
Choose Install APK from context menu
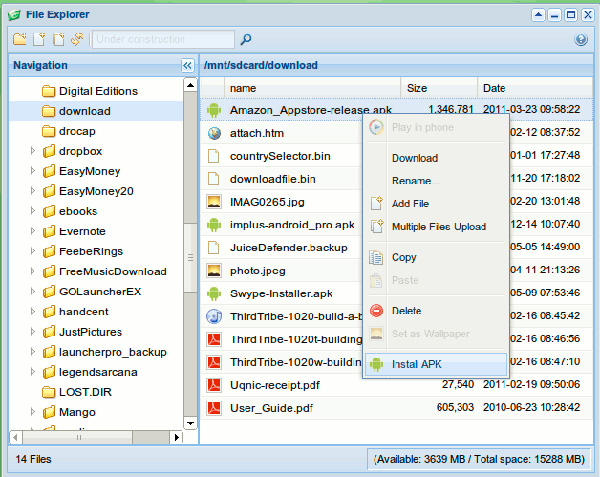[416, 364]
